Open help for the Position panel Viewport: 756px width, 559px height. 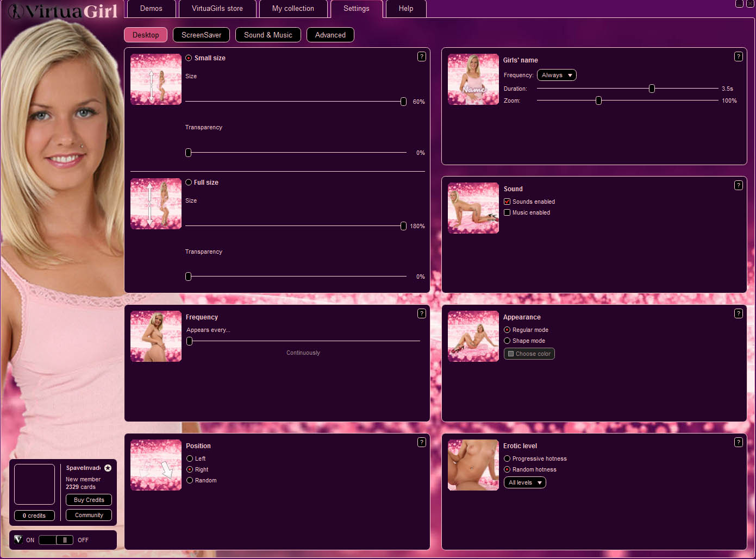coord(421,442)
